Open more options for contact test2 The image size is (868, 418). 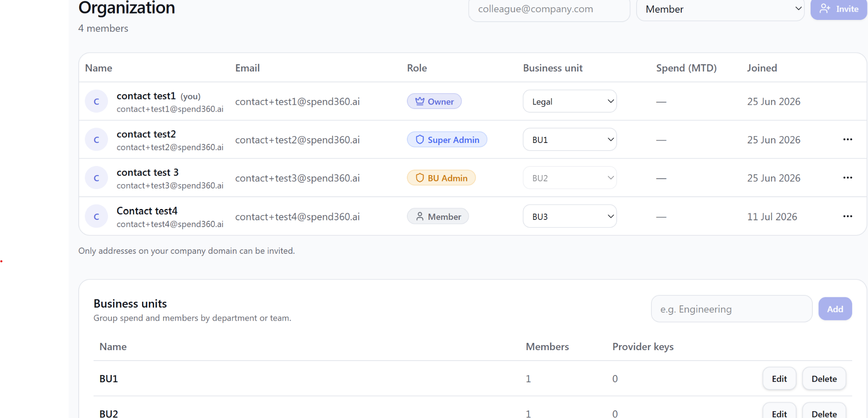848,139
